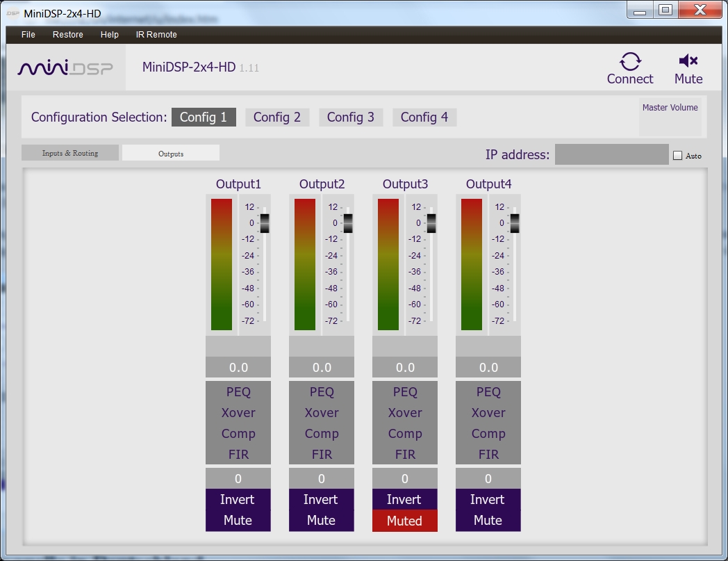
Task: Click the Connect sync icon
Action: (630, 61)
